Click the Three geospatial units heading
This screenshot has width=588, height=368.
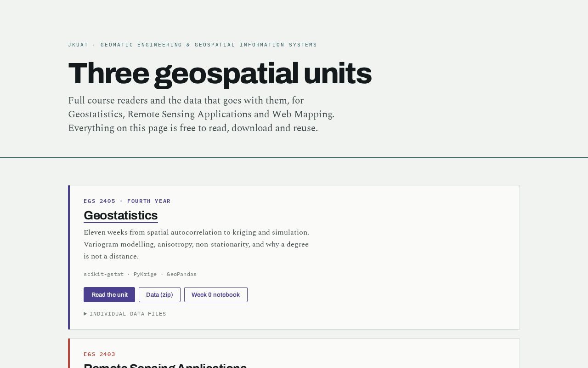click(x=220, y=74)
